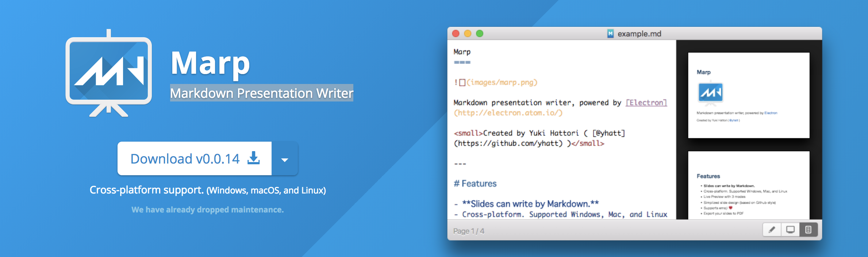Click the [Electron] link text in editor
This screenshot has width=868, height=257.
coord(646,103)
